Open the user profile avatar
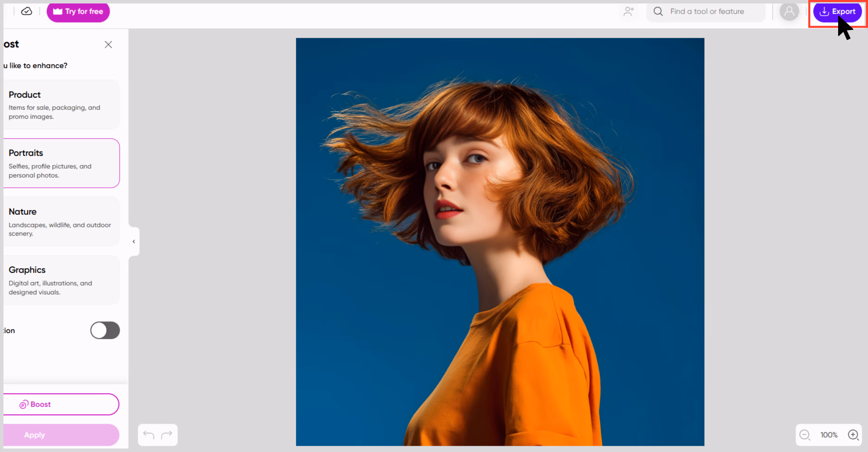The image size is (868, 452). click(x=789, y=11)
